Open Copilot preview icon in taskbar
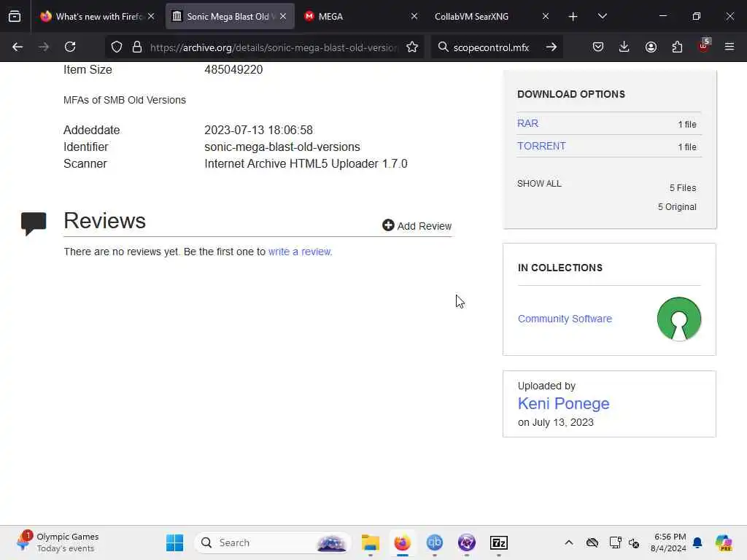Screen dimensions: 747x560 click(x=723, y=542)
